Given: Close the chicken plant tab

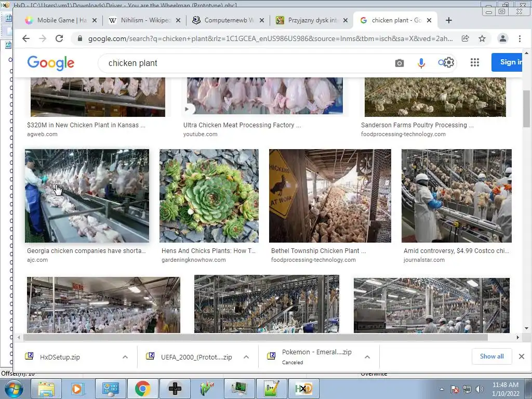Looking at the screenshot, I should tap(429, 20).
